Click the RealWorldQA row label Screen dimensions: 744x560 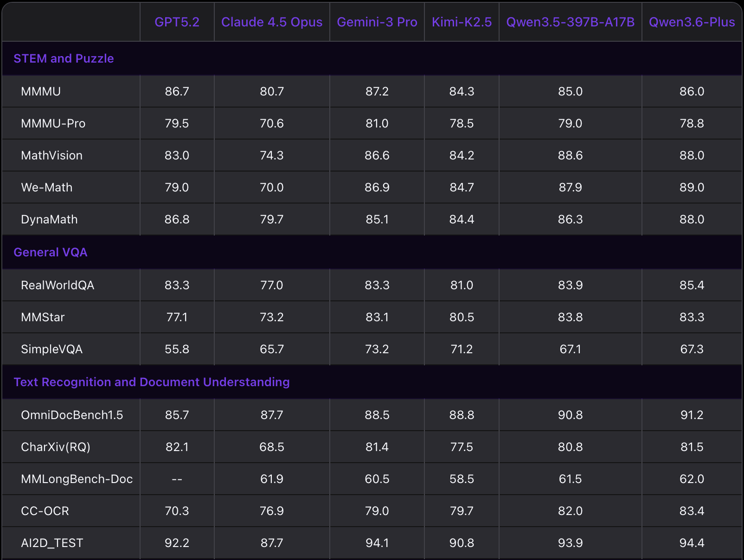pos(58,285)
